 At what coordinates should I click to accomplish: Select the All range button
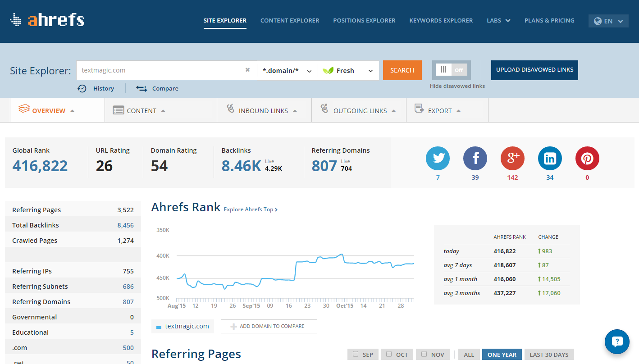click(x=469, y=355)
